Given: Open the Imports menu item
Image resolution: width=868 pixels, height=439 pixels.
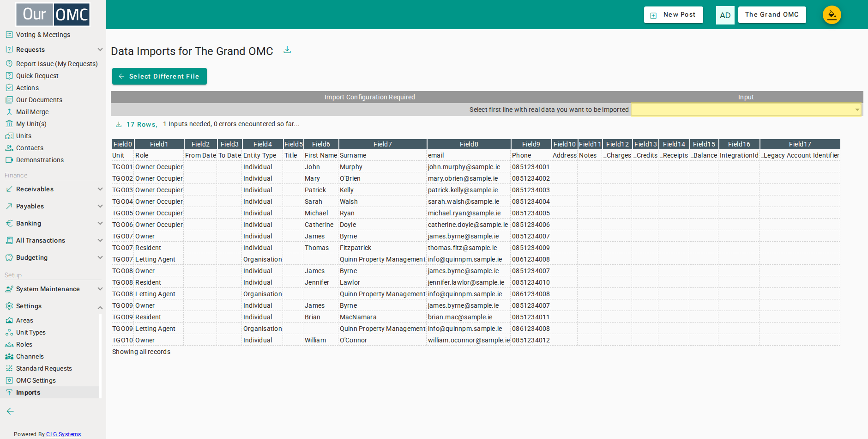Looking at the screenshot, I should [28, 392].
